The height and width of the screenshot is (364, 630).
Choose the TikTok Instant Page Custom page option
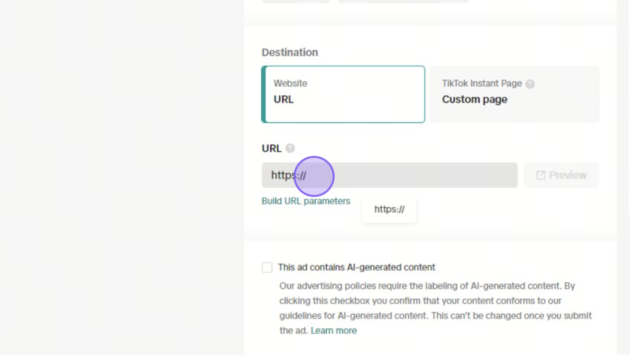point(515,95)
